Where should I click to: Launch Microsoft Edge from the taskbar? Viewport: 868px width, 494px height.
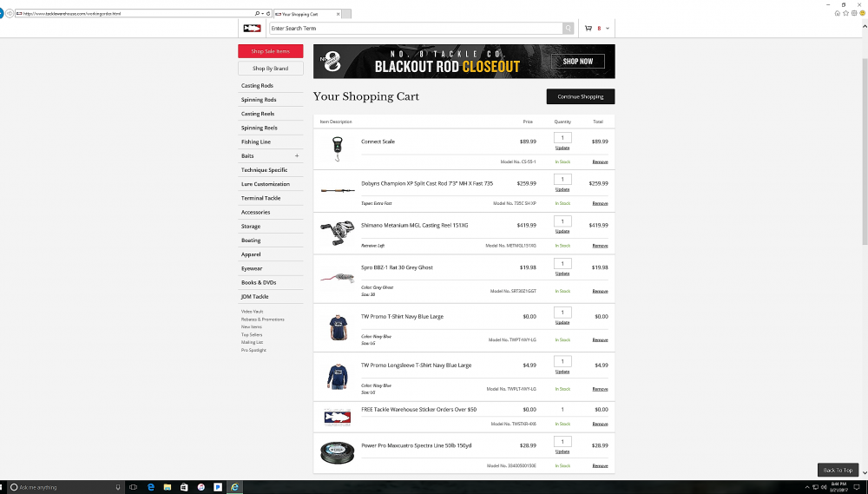tap(150, 487)
